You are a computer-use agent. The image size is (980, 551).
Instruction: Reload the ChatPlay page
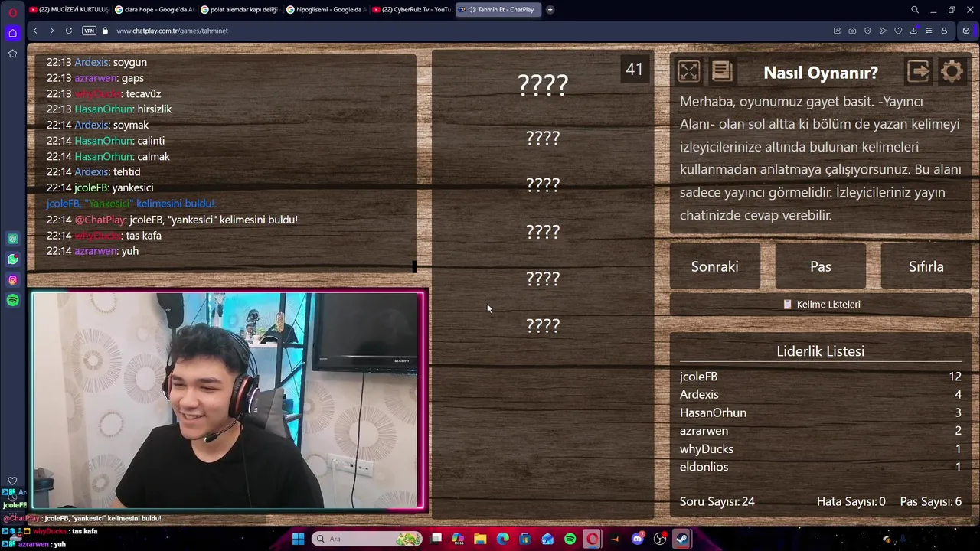(69, 31)
